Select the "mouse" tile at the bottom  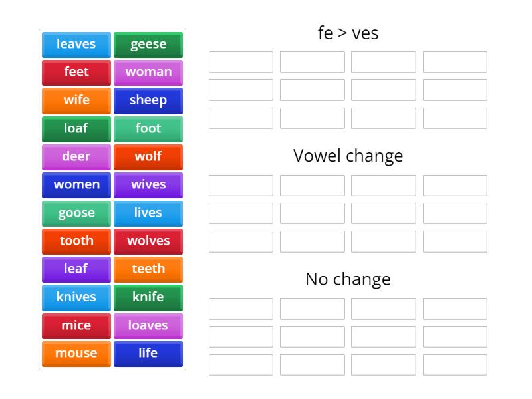tap(76, 353)
